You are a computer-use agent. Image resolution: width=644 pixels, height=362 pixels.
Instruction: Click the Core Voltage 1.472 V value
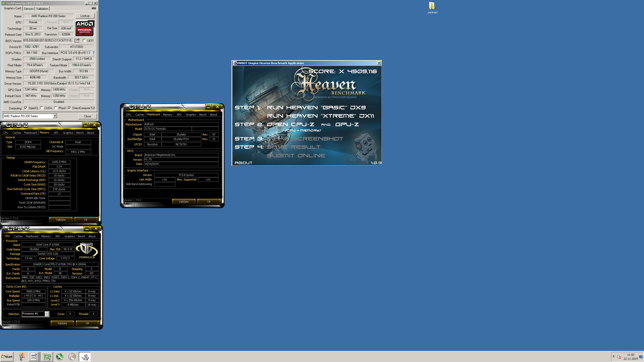point(65,258)
